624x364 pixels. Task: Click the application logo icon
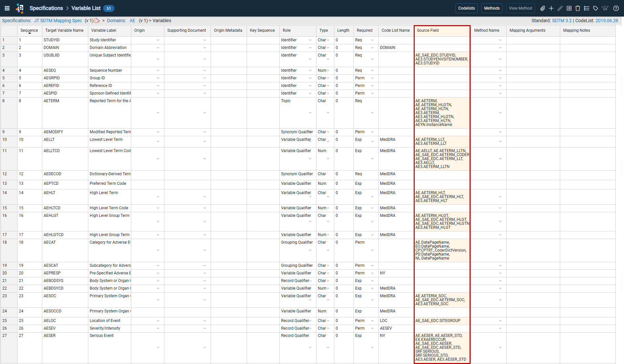[20, 8]
